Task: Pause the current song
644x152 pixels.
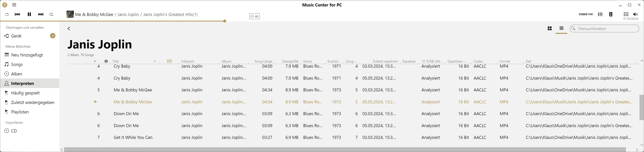Action: pyautogui.click(x=29, y=14)
